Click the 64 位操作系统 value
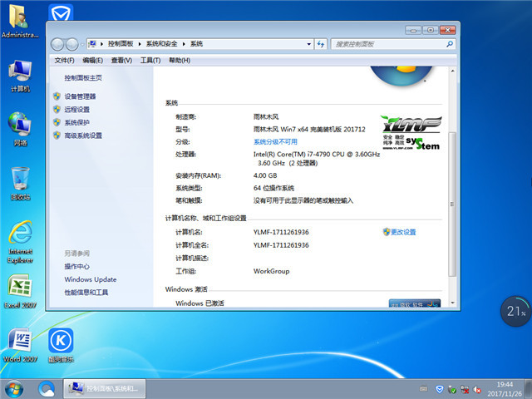The height and width of the screenshot is (399, 532). point(273,189)
